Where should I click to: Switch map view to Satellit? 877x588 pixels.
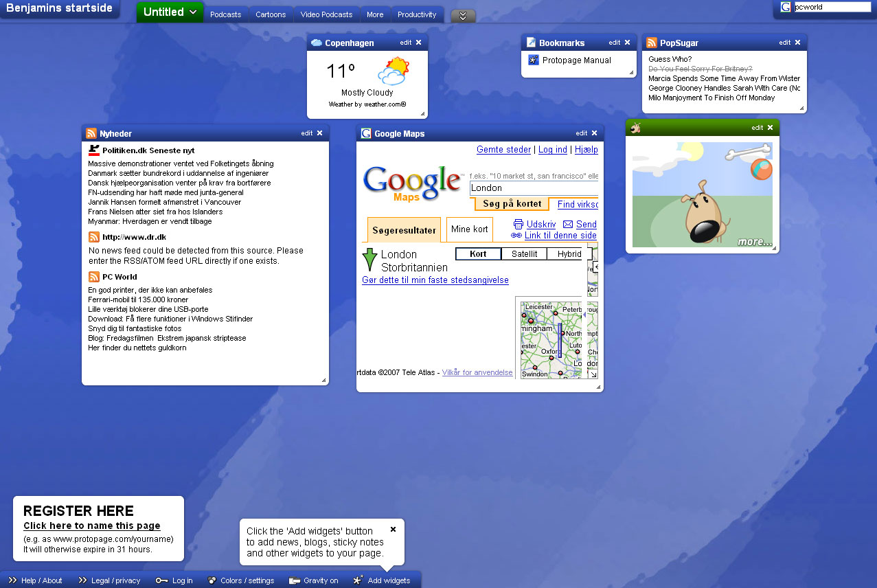click(x=524, y=254)
